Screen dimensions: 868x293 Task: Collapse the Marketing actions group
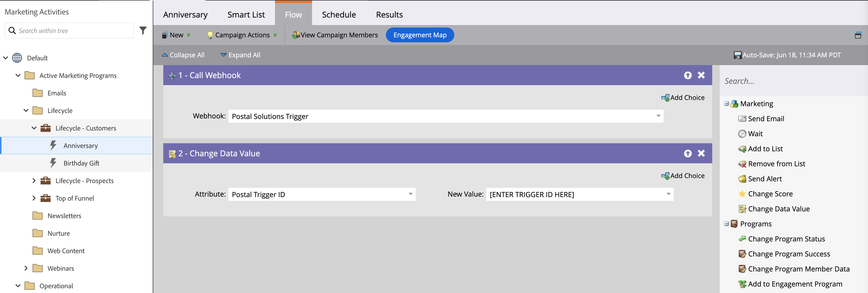(727, 104)
